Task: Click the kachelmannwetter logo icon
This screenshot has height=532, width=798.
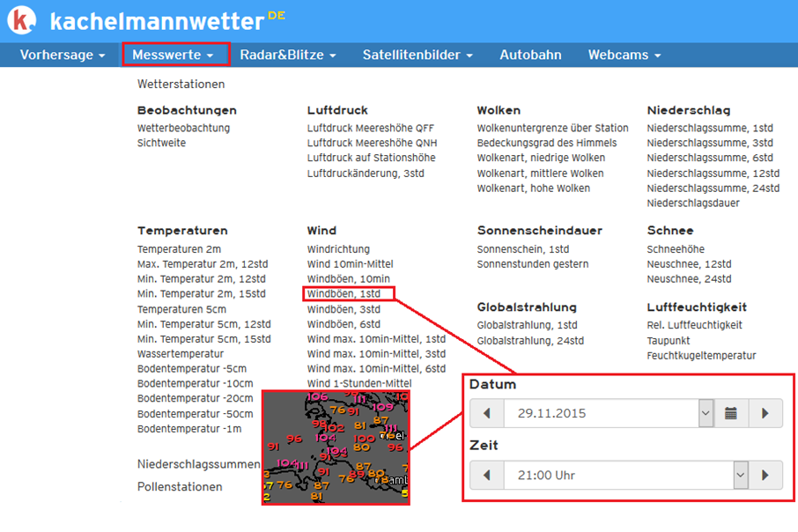Action: 22,20
